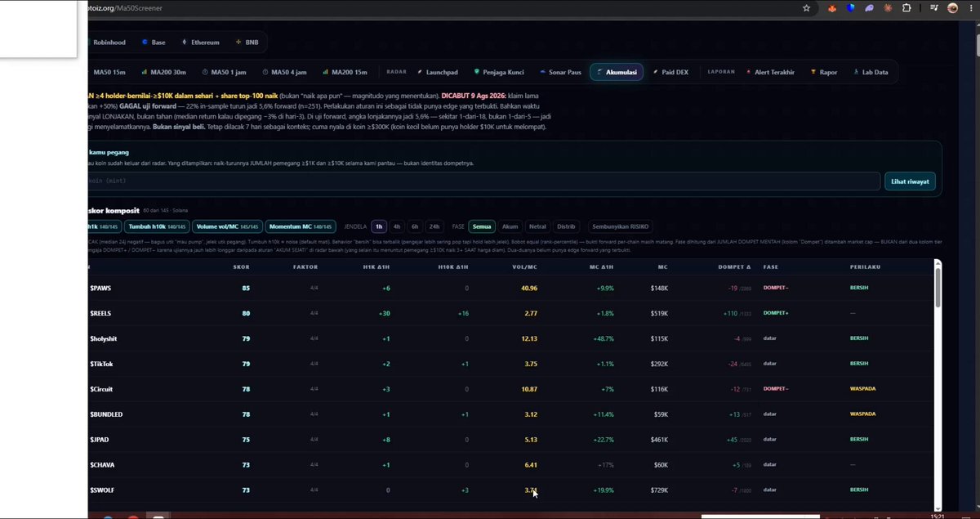This screenshot has height=519, width=980.
Task: Select the Base chain
Action: (x=153, y=42)
